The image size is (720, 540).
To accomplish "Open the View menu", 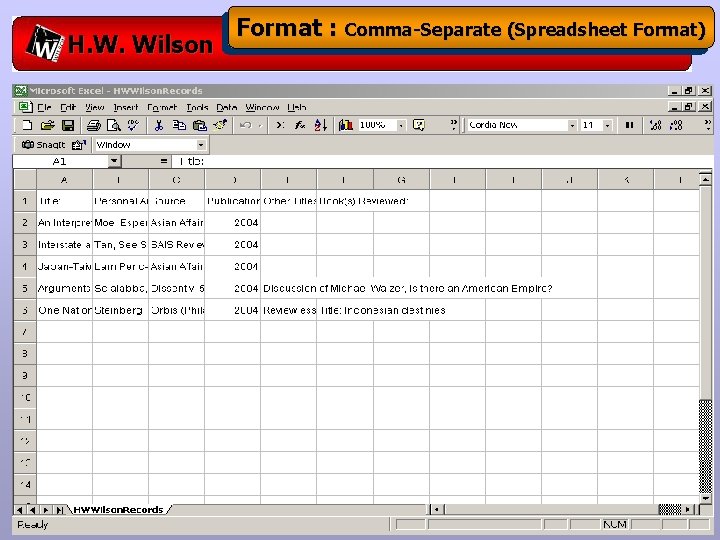I will click(95, 107).
